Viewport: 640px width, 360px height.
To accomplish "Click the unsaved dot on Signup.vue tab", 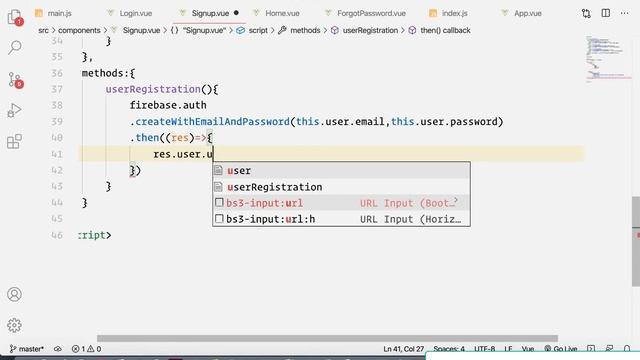I will coord(236,13).
